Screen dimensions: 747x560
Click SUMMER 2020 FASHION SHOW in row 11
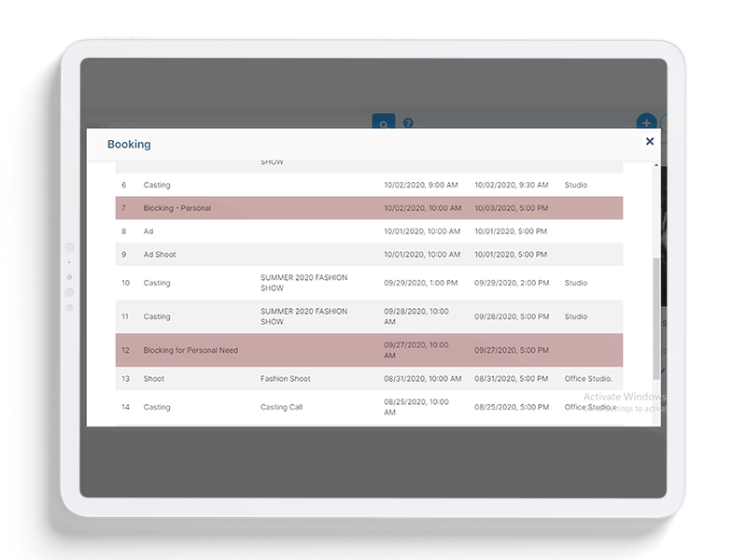pyautogui.click(x=303, y=316)
